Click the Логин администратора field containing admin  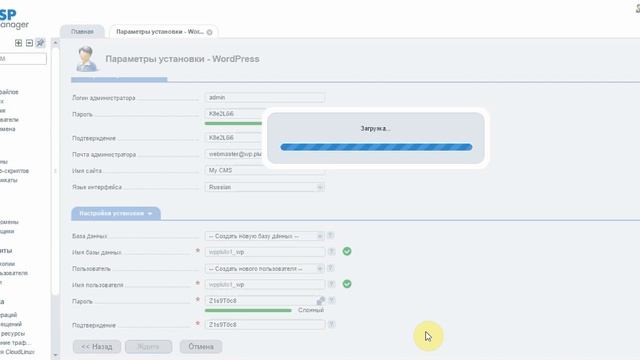click(x=264, y=98)
